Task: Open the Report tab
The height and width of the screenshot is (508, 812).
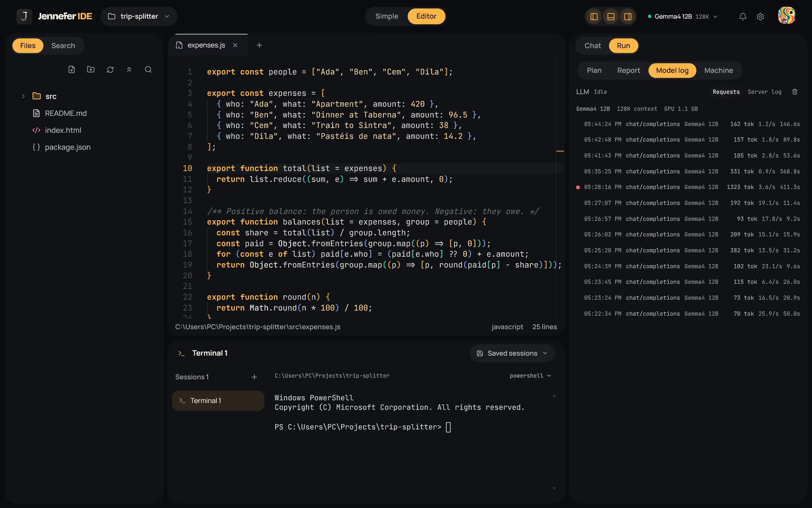Action: coord(628,70)
